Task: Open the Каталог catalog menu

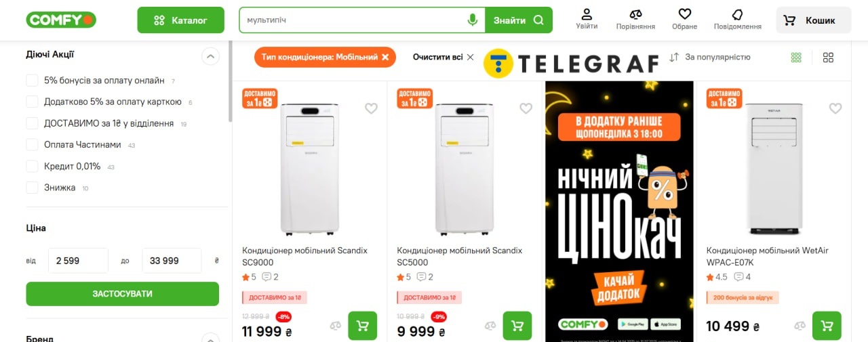Action: click(180, 20)
